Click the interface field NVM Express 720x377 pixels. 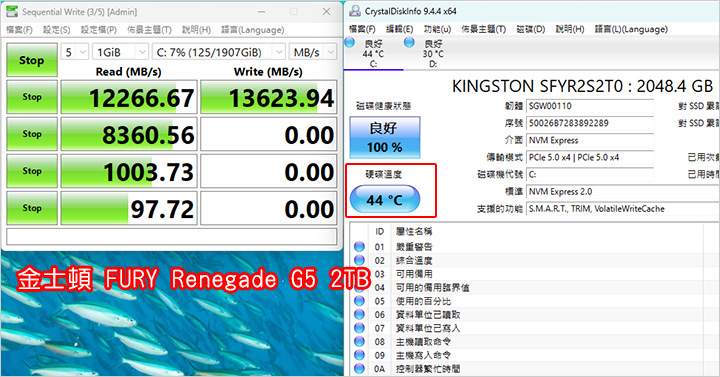[x=590, y=141]
